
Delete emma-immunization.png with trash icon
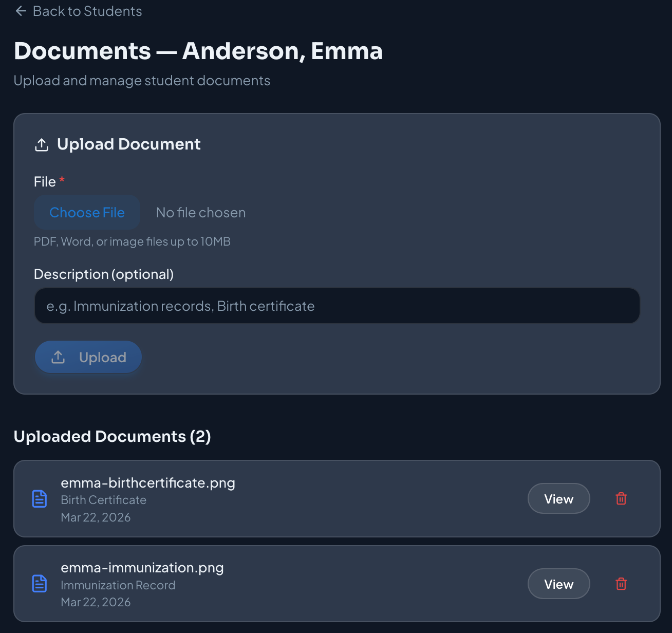click(x=621, y=584)
